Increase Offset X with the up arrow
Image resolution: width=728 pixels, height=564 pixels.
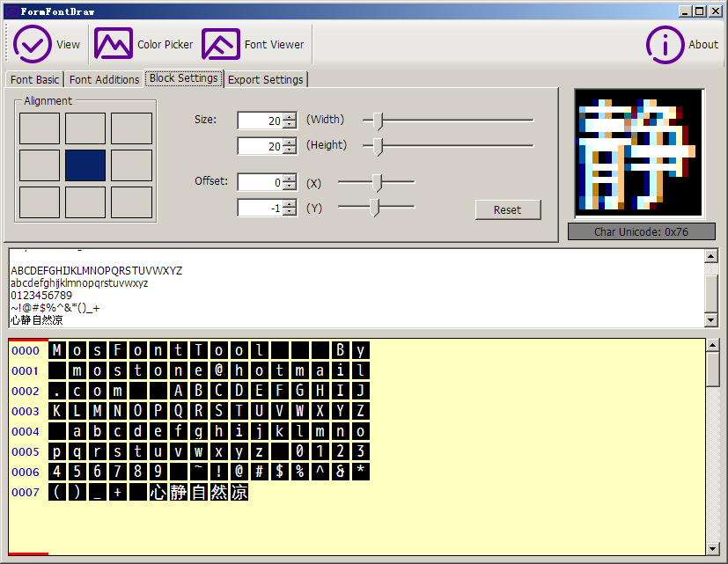(x=290, y=179)
